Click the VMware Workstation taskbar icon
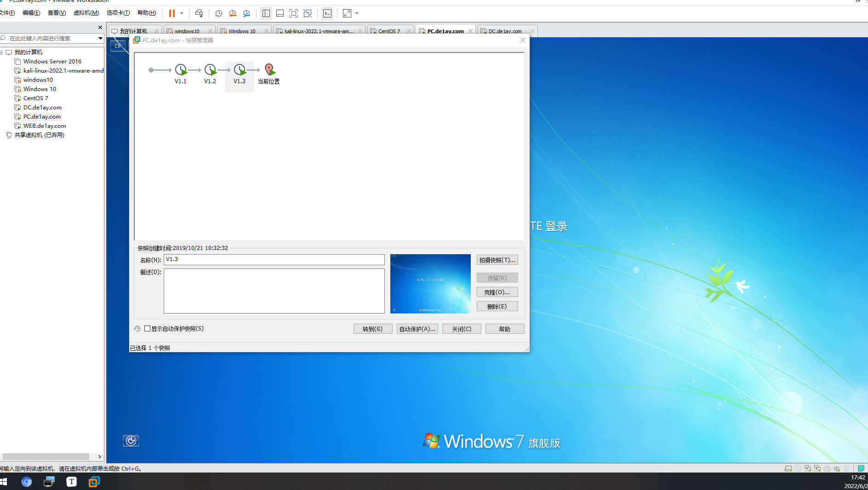Screen dimensions: 868x490 click(x=94, y=482)
